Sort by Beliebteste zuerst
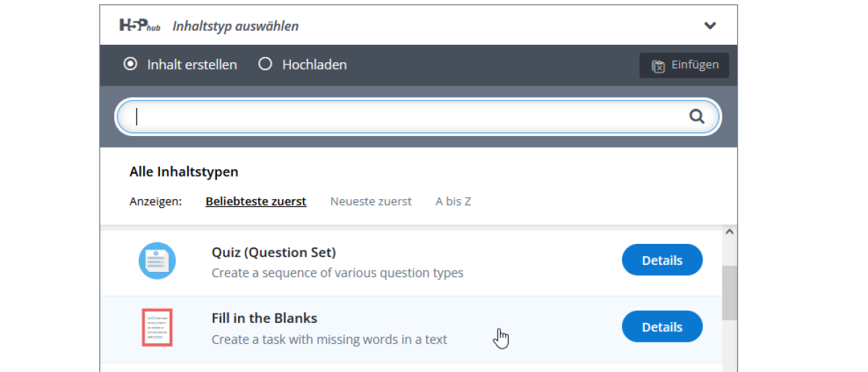The height and width of the screenshot is (372, 868). pyautogui.click(x=255, y=201)
